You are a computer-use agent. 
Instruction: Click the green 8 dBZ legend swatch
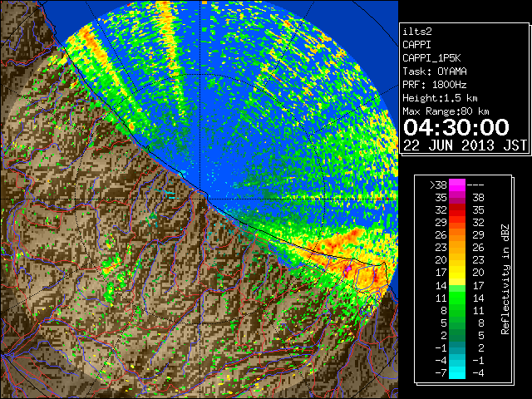pyautogui.click(x=457, y=310)
